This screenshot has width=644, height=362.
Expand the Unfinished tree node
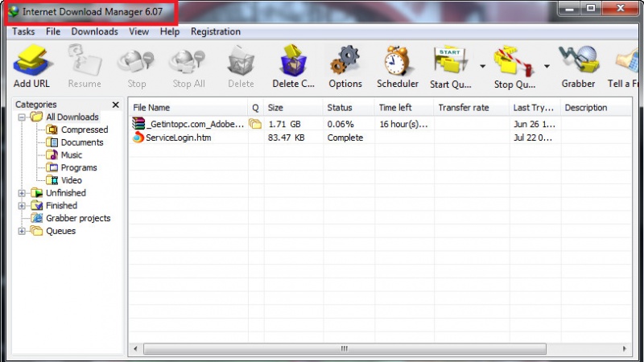[22, 193]
